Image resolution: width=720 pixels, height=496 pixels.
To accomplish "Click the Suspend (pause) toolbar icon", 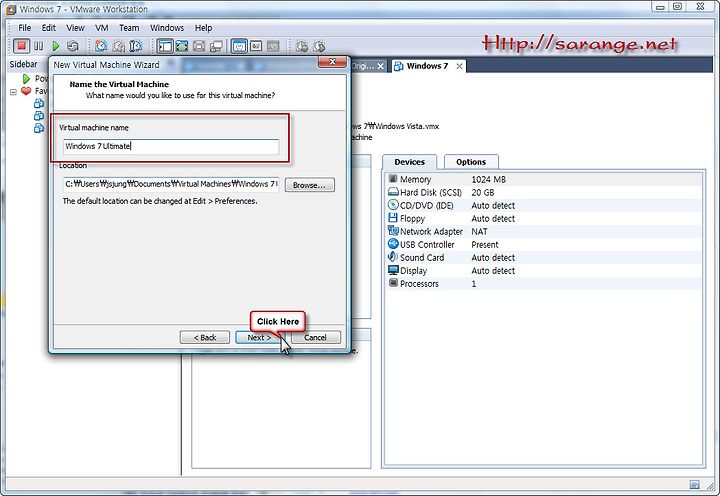I will [x=39, y=46].
